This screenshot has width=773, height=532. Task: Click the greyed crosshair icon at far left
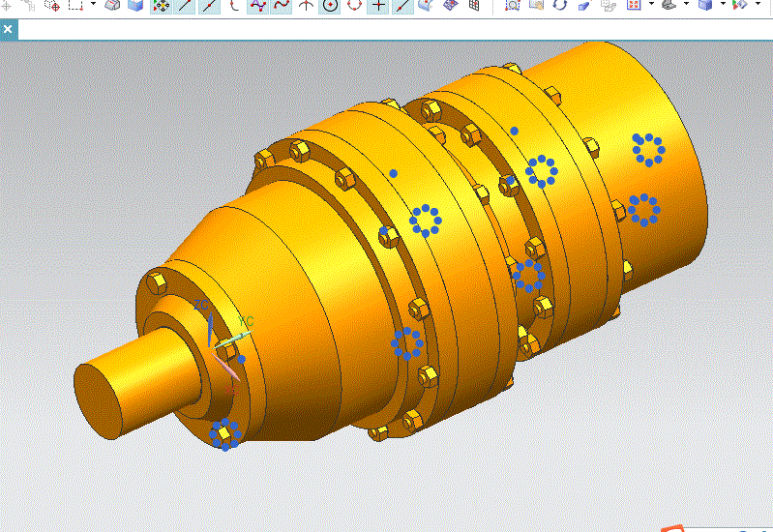[7, 6]
